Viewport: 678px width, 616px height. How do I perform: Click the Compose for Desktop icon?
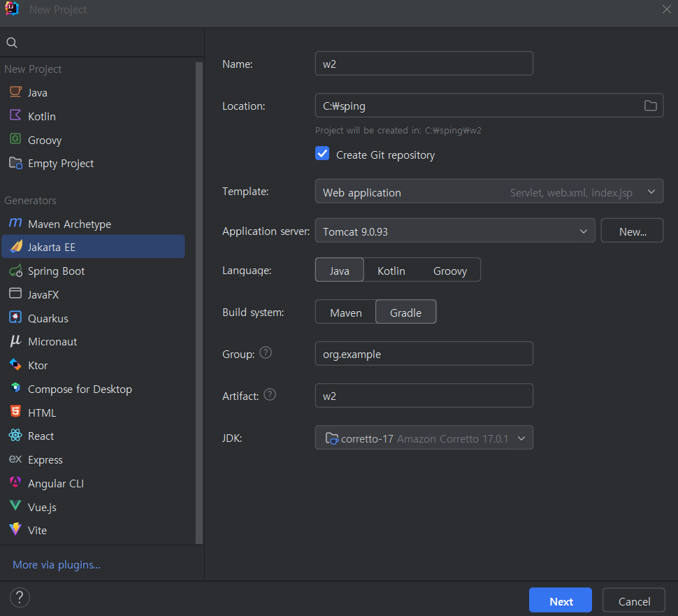[15, 387]
